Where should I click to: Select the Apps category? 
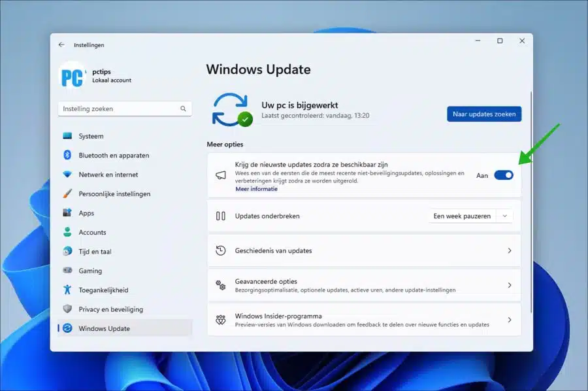click(125, 212)
